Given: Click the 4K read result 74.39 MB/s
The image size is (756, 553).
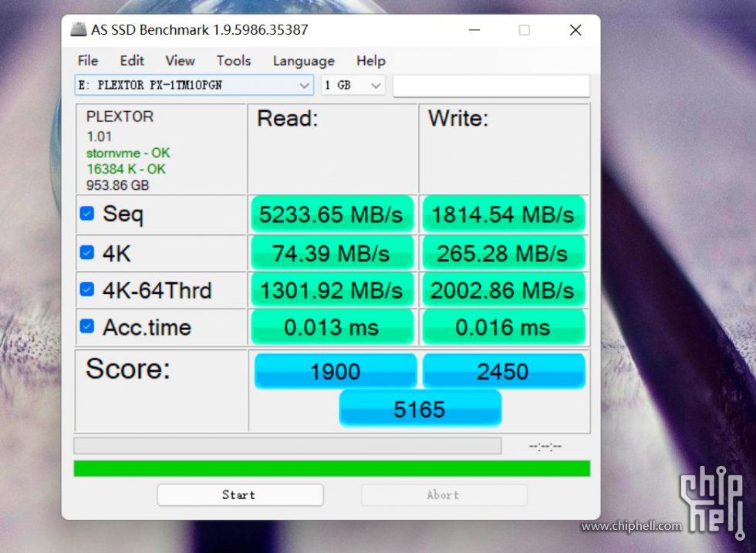Looking at the screenshot, I should [332, 253].
